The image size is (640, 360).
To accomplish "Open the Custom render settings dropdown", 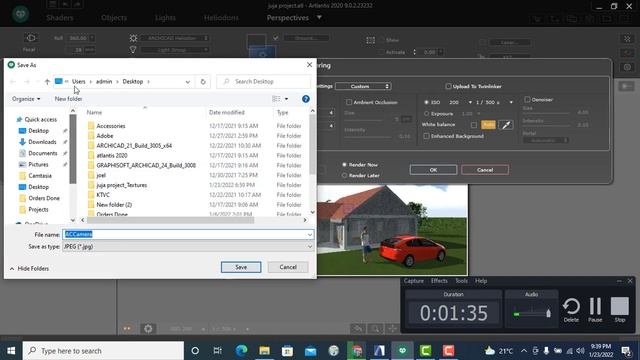I will [363, 86].
